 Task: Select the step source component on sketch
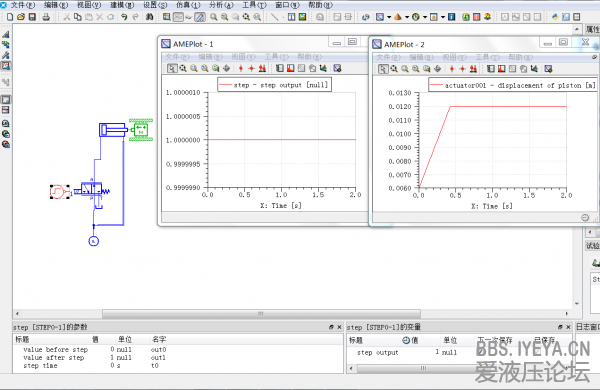point(57,191)
